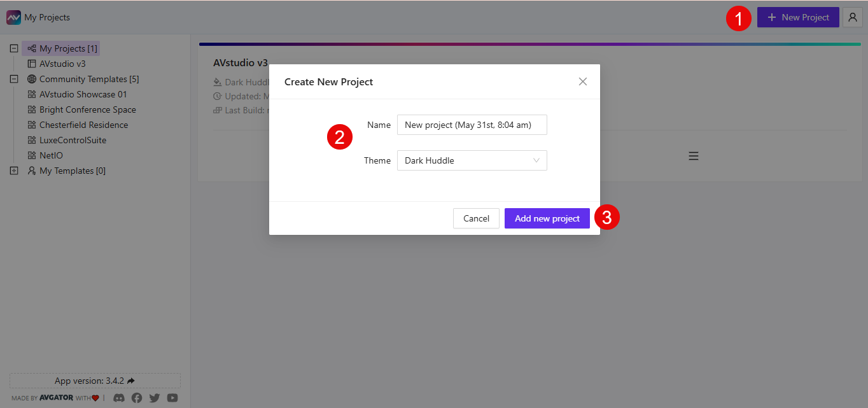Confirm with the Add new project button
The image size is (868, 408).
click(547, 218)
